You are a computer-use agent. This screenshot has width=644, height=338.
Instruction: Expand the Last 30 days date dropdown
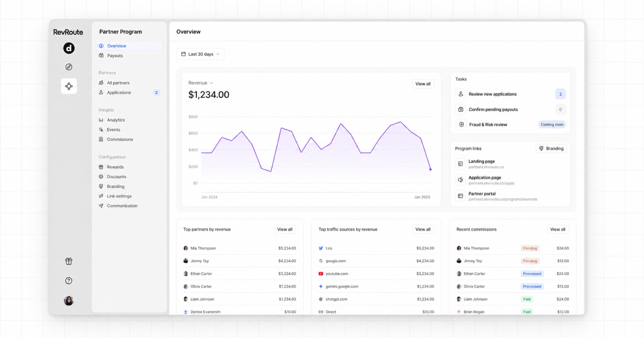click(200, 54)
